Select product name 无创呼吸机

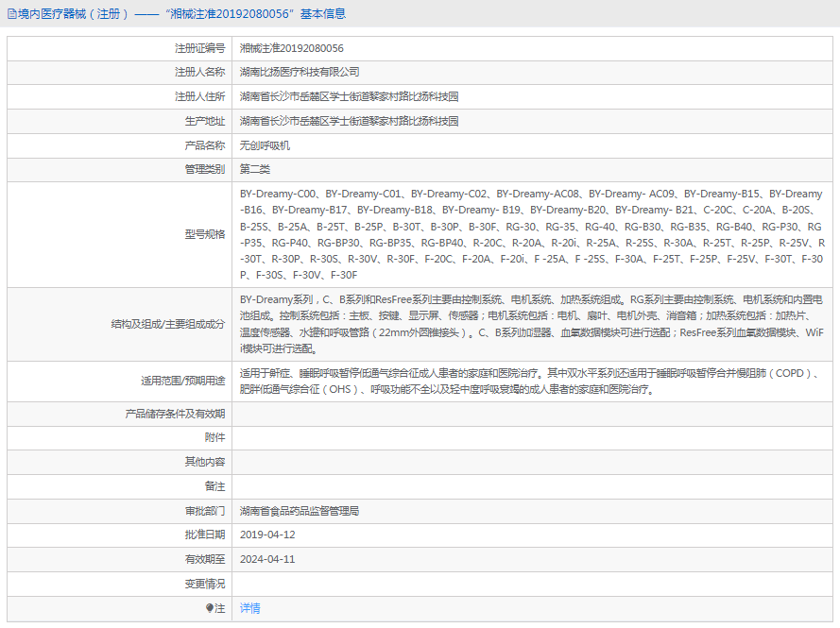click(265, 145)
